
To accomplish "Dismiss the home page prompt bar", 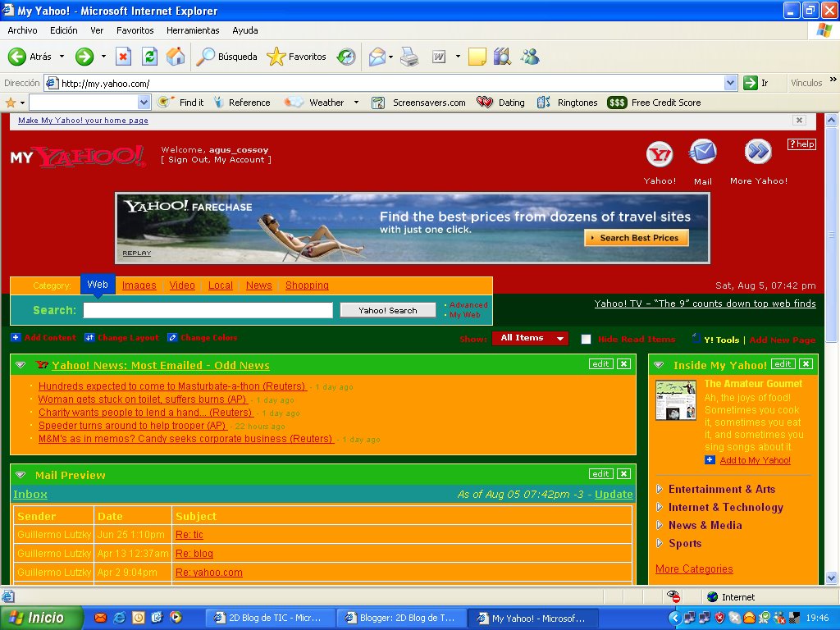I will [x=799, y=121].
